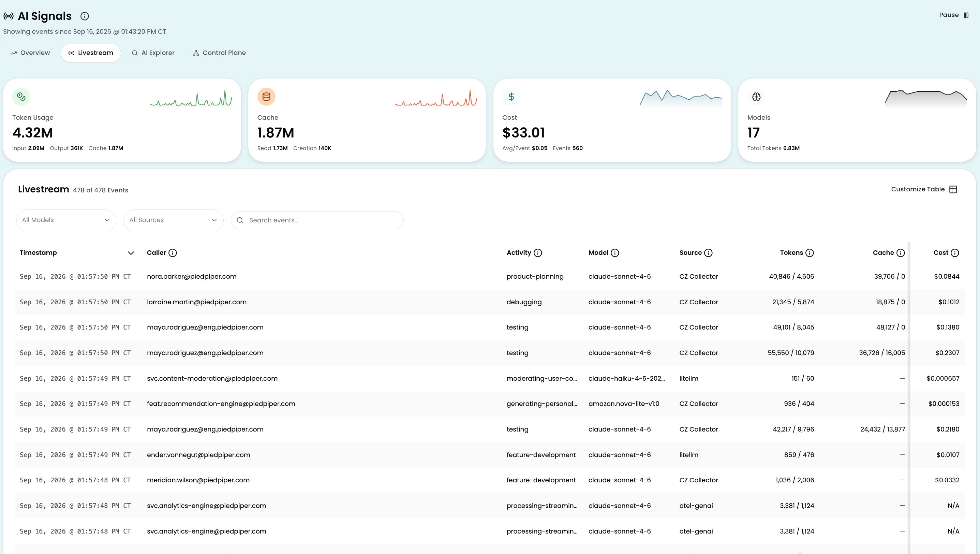Click Customize Table button
This screenshot has height=554, width=980.
(x=924, y=189)
